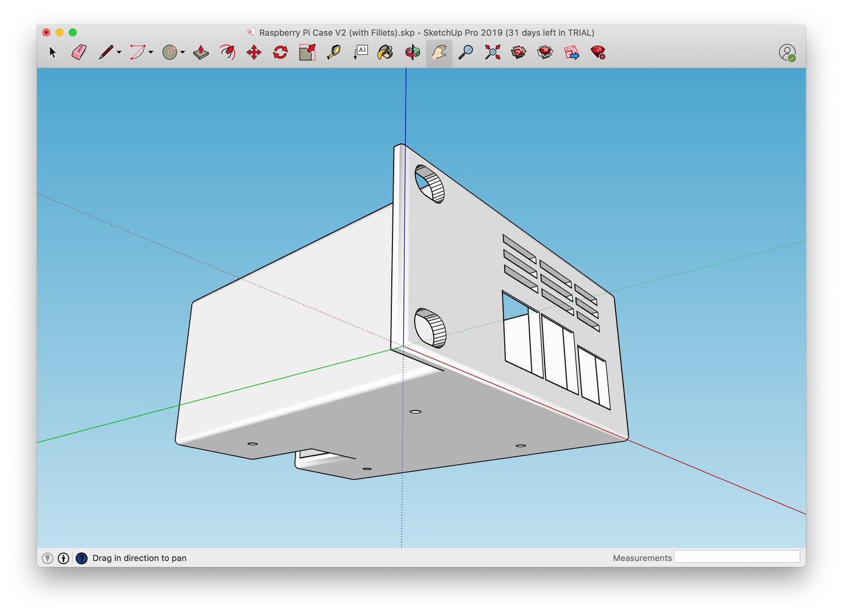Click the window title text with file name
This screenshot has width=843, height=616.
pos(427,33)
